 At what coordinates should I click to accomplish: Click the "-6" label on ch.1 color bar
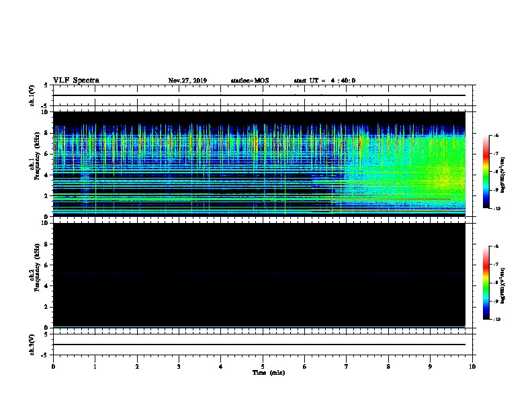(x=496, y=136)
